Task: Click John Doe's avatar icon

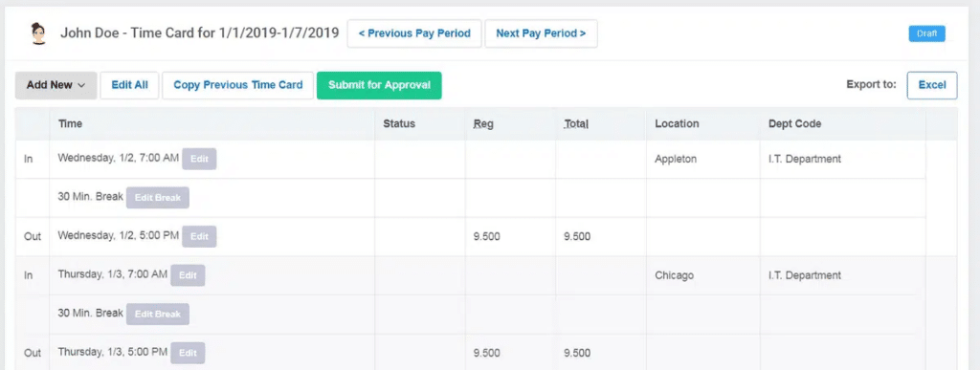Action: point(38,33)
